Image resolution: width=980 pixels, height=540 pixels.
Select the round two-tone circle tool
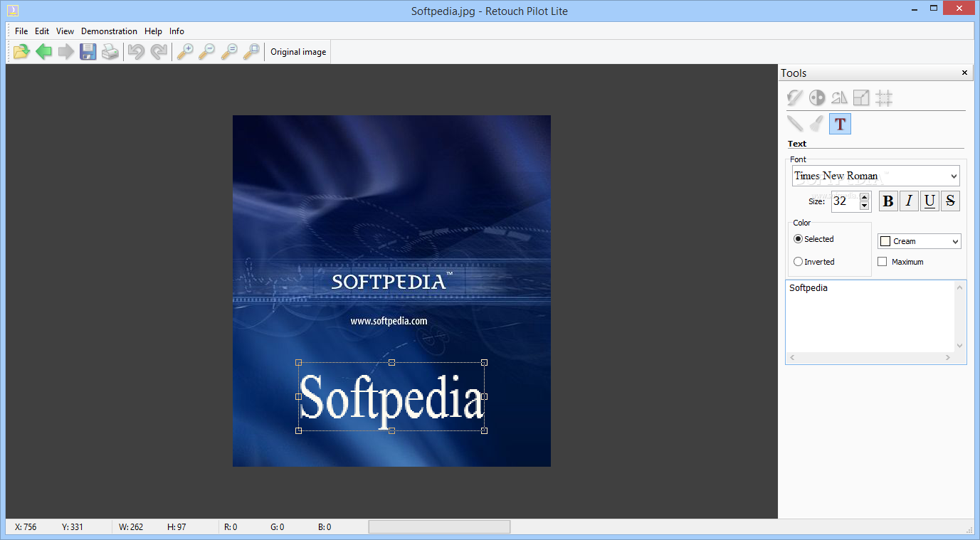pyautogui.click(x=817, y=98)
